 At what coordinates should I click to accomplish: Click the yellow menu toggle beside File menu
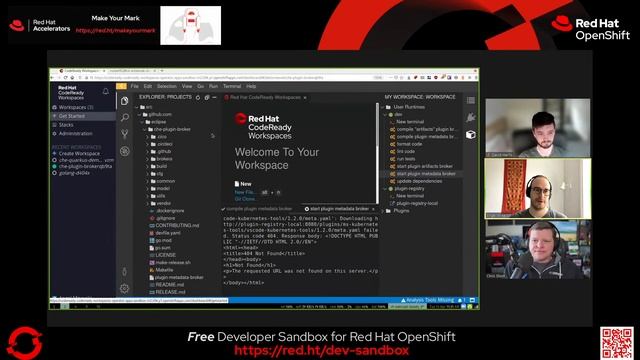tap(121, 86)
